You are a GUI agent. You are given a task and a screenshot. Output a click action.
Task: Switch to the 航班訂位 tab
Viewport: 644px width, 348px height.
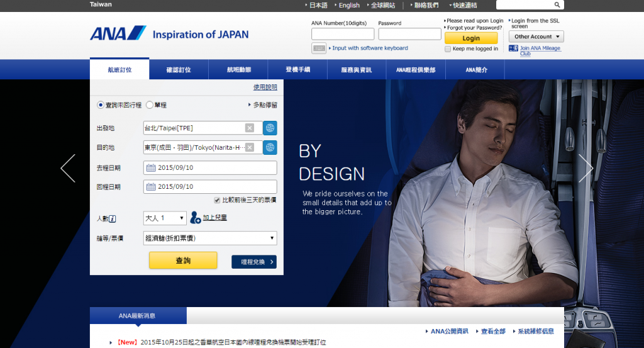click(119, 69)
